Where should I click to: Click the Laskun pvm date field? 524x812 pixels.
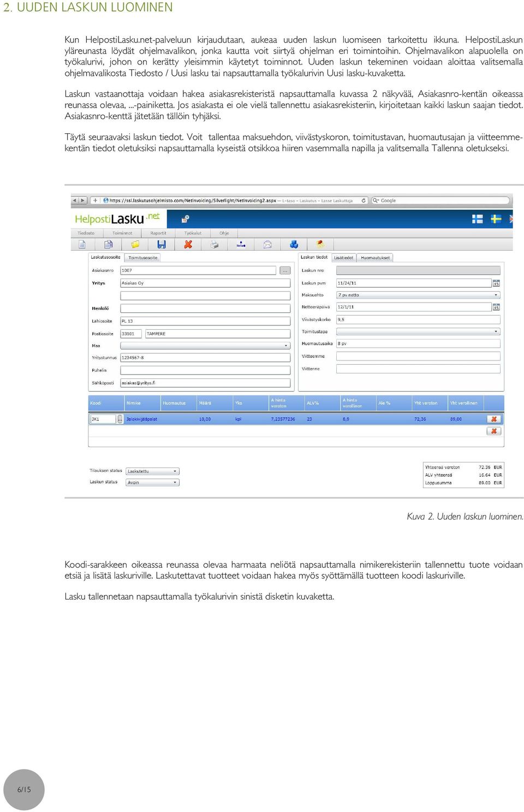(x=414, y=283)
